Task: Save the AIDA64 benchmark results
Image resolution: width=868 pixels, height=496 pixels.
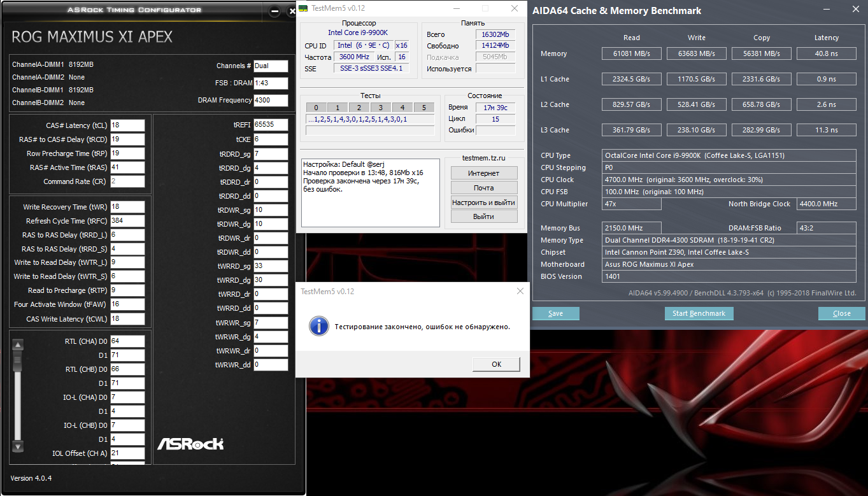Action: pyautogui.click(x=556, y=313)
